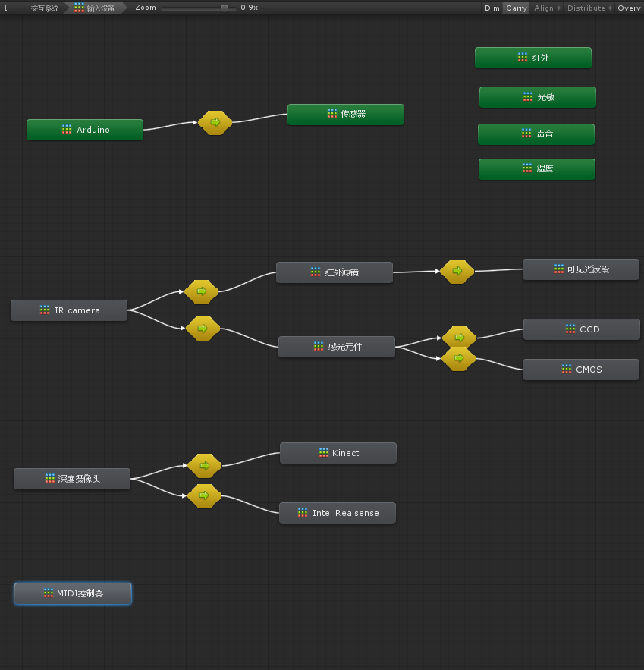Click the Zoom slider handle
The width and height of the screenshot is (644, 670).
pos(225,8)
